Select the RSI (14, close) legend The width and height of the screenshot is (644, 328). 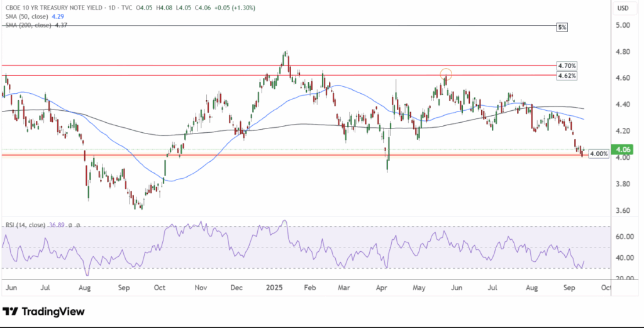pos(24,223)
